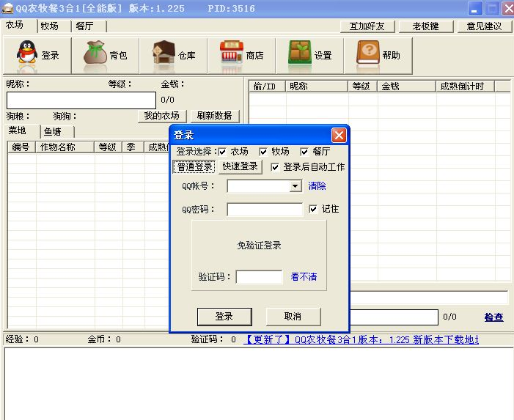
Task: Click the 取消 button
Action: click(293, 317)
